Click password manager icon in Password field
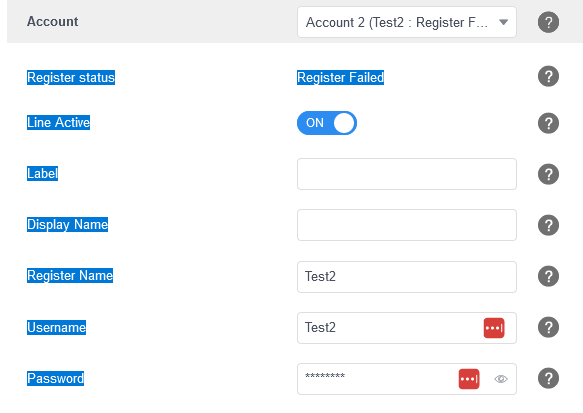The width and height of the screenshot is (583, 413). (x=469, y=379)
